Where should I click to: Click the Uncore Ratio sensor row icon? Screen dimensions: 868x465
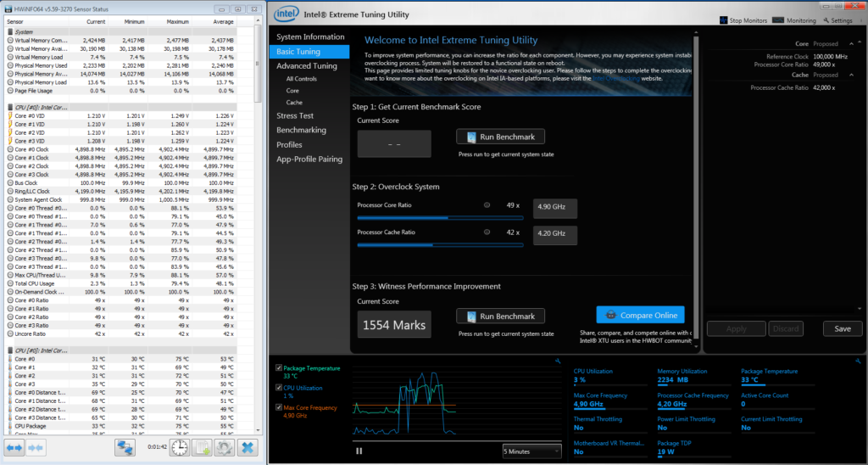10,333
